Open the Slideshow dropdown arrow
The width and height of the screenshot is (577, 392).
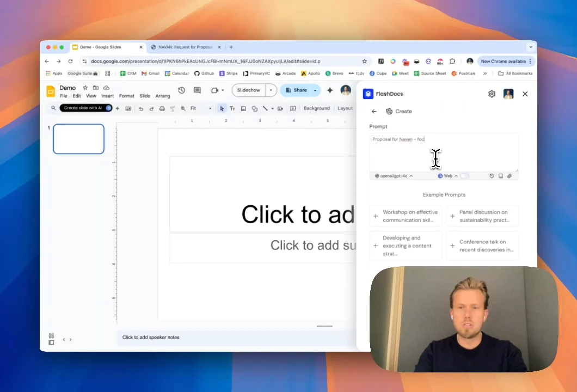(271, 90)
